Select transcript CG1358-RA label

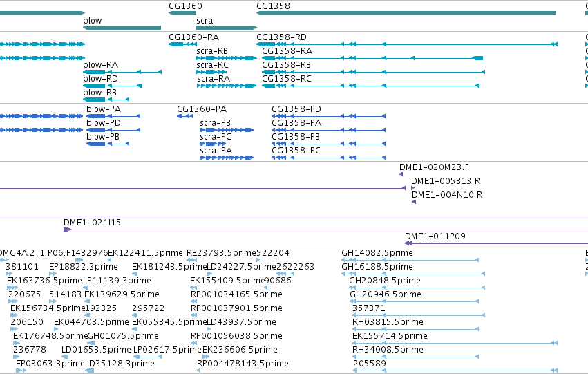(x=287, y=51)
